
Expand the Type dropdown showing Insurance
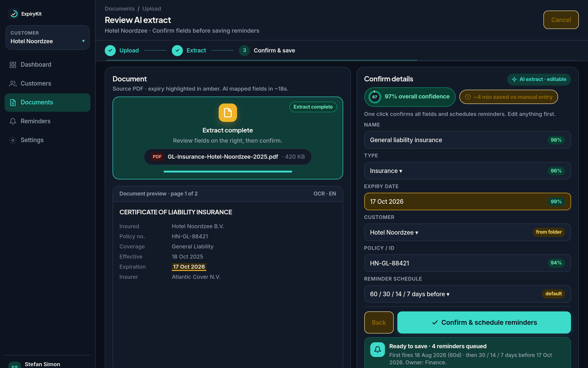coord(467,171)
